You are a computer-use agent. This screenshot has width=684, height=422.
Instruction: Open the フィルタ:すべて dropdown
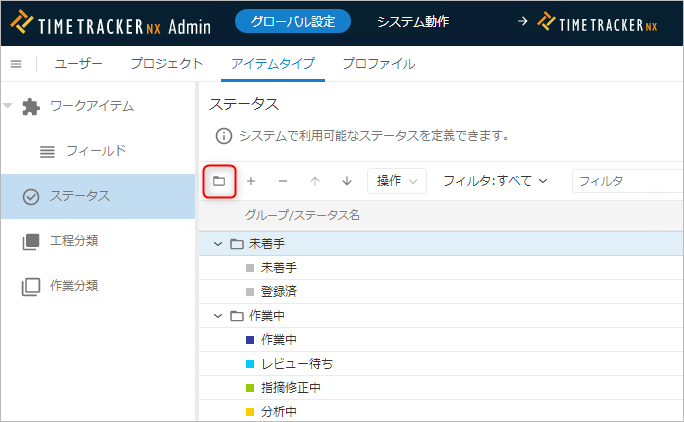pos(495,181)
